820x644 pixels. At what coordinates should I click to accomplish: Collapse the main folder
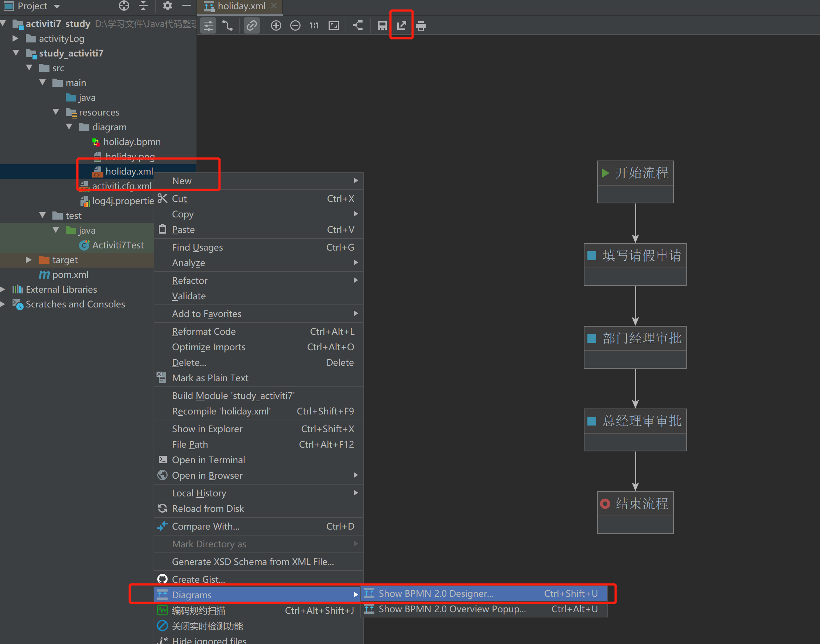click(x=42, y=82)
